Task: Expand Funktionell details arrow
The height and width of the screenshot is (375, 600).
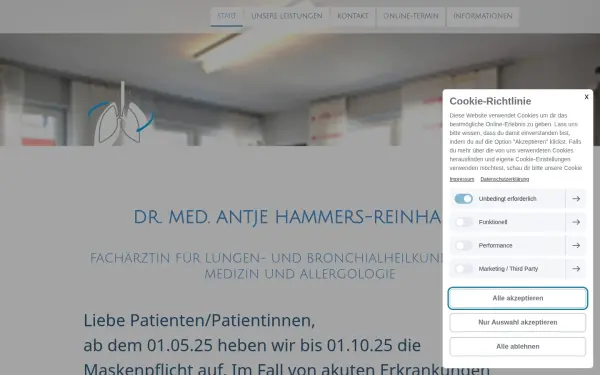Action: pos(576,222)
